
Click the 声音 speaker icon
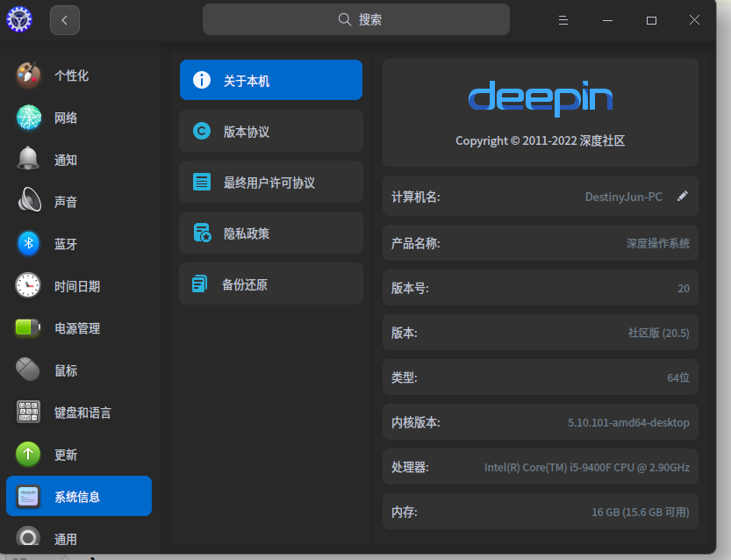[x=29, y=202]
